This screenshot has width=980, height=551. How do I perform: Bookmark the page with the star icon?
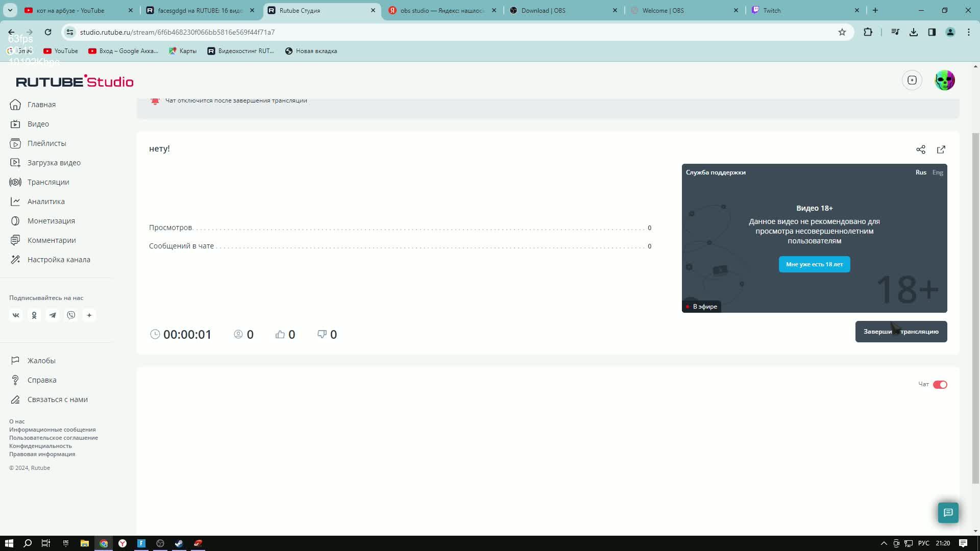coord(842,32)
